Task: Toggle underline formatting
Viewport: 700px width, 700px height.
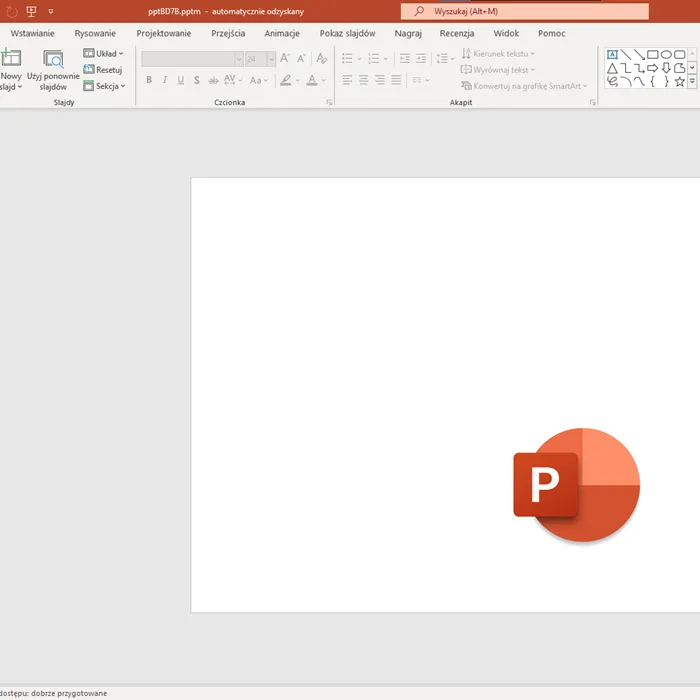Action: point(181,80)
